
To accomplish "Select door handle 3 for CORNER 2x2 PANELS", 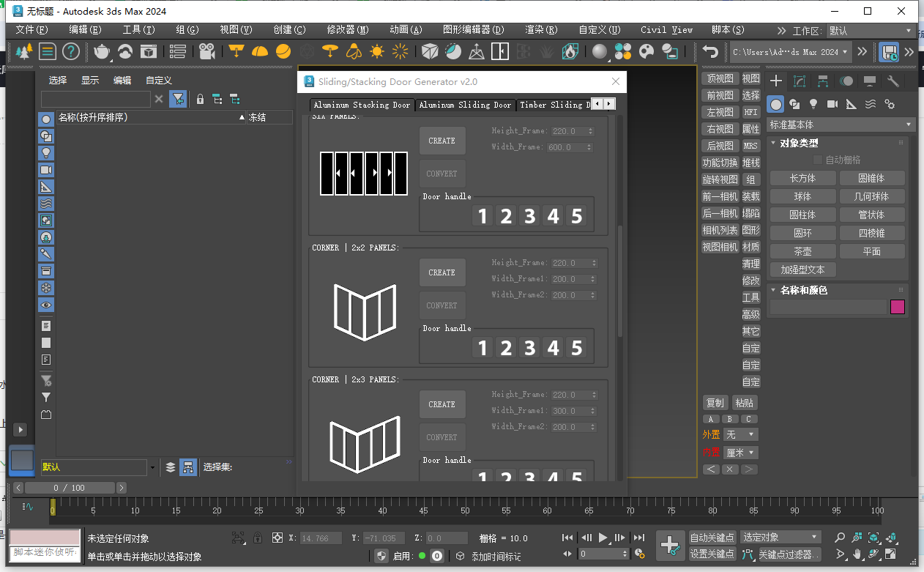I will pyautogui.click(x=529, y=348).
